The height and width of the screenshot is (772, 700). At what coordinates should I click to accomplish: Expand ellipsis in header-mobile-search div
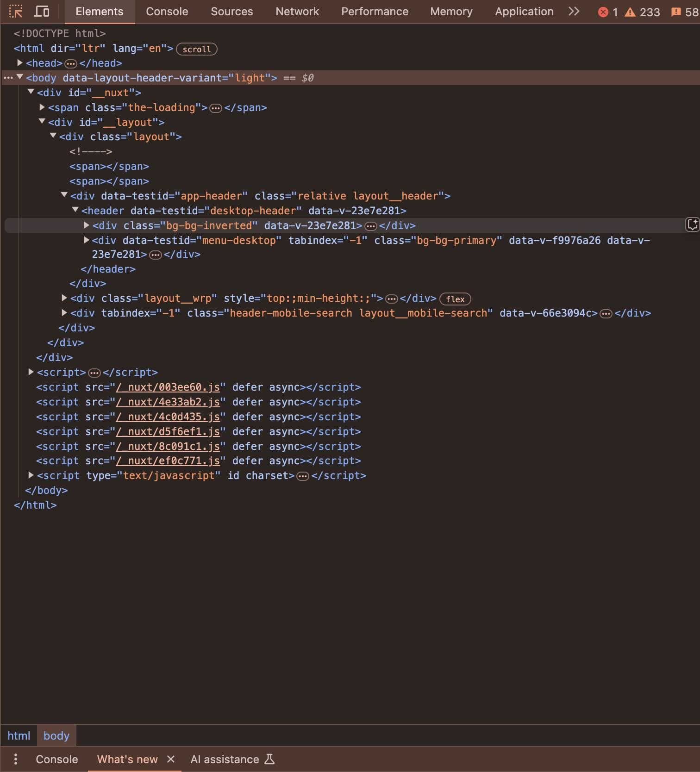coord(606,313)
